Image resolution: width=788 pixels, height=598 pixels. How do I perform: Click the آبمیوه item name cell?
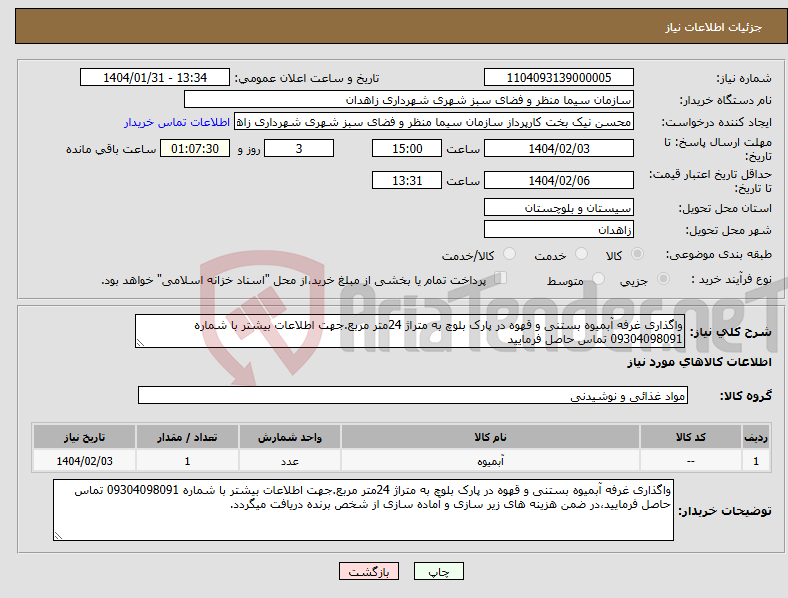tap(490, 461)
